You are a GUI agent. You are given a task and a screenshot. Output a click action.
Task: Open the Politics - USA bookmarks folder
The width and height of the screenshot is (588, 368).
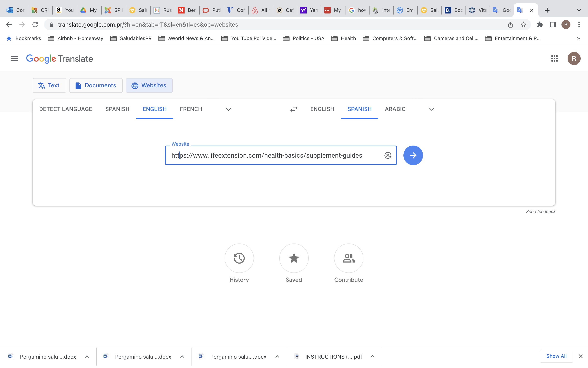pyautogui.click(x=304, y=38)
